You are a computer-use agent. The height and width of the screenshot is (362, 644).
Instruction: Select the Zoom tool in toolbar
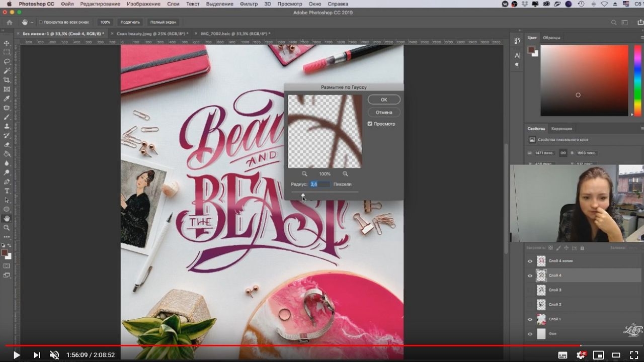7,228
